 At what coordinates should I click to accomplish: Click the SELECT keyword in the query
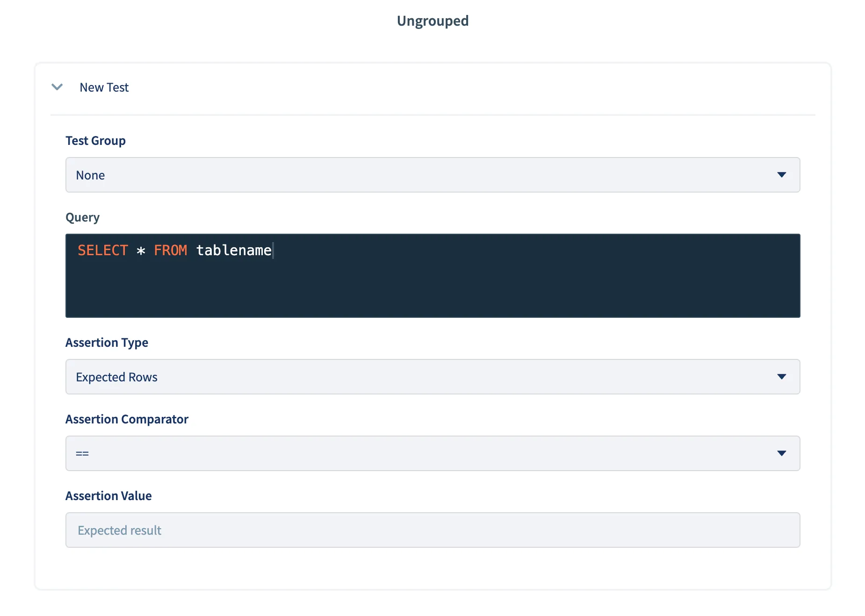point(102,251)
